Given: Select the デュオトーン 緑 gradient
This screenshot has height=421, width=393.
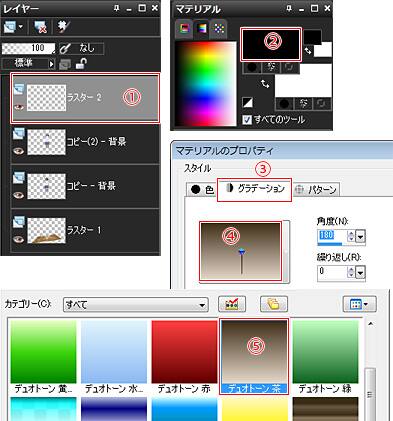Looking at the screenshot, I should [x=325, y=357].
